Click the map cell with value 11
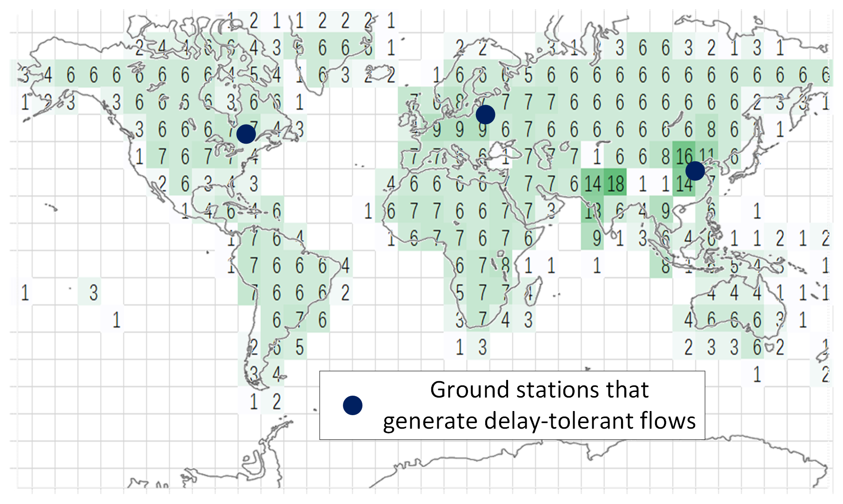Screen dimensions: 843x504 (707, 156)
